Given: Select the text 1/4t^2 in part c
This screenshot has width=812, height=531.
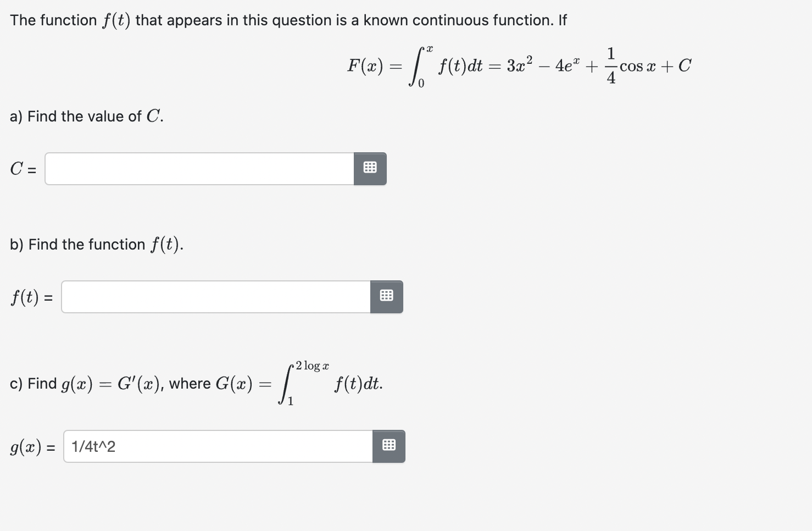Looking at the screenshot, I should click(93, 446).
